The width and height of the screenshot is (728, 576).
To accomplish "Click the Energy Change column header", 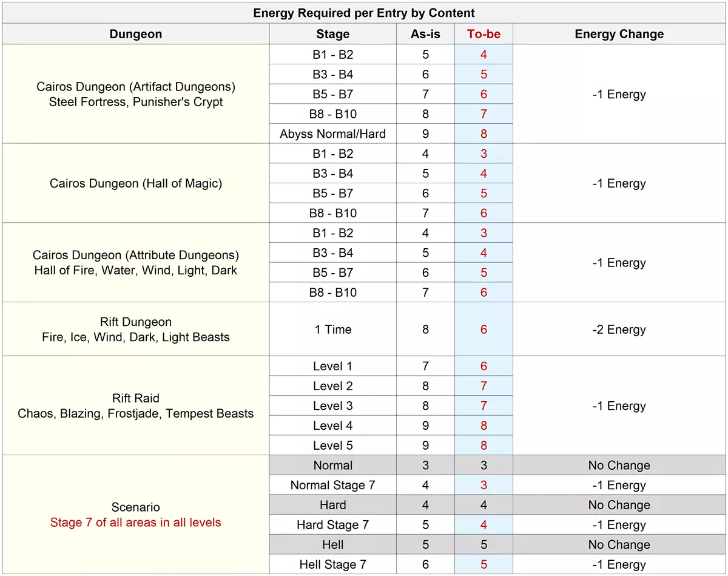I will click(x=619, y=34).
